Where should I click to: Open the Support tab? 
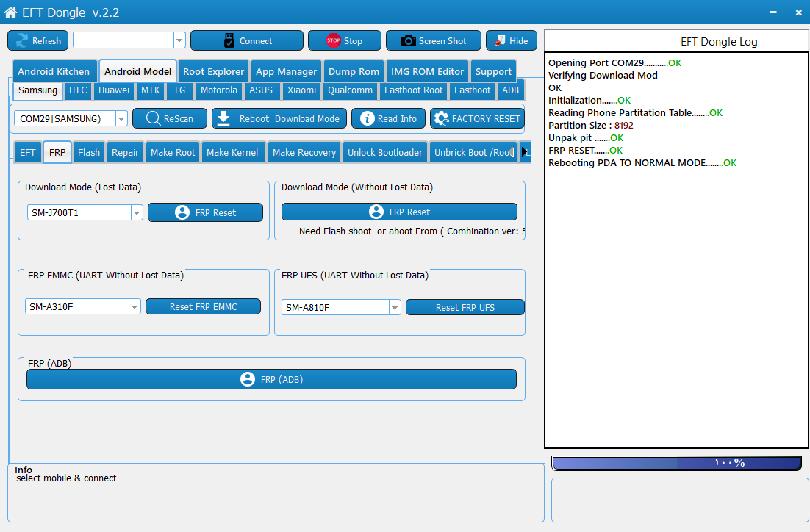point(493,71)
